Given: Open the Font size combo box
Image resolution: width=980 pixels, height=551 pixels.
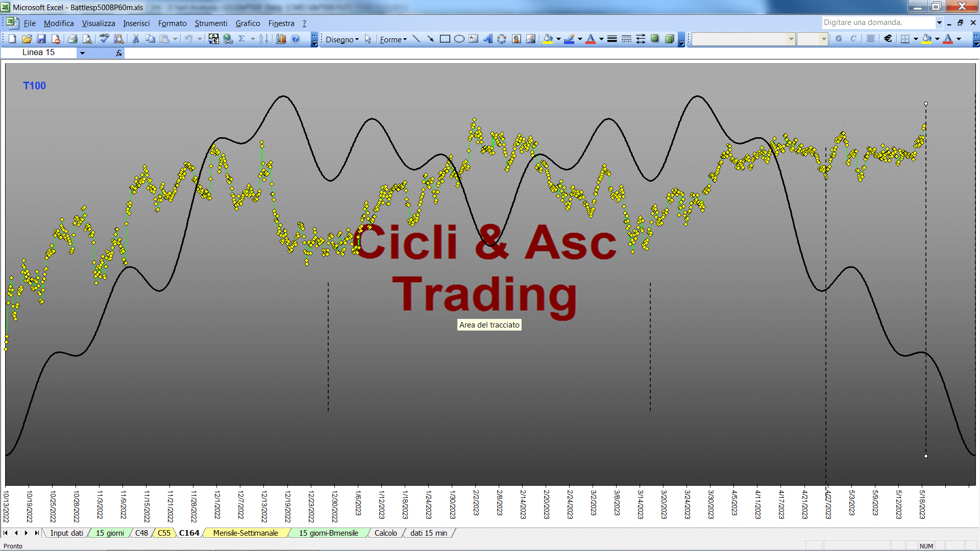Looking at the screenshot, I should pyautogui.click(x=812, y=39).
